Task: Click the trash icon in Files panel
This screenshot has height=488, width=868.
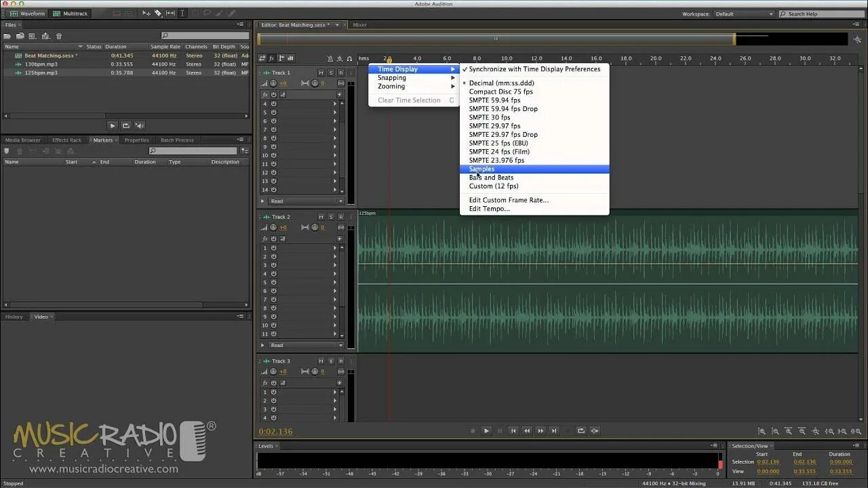Action: pos(59,36)
